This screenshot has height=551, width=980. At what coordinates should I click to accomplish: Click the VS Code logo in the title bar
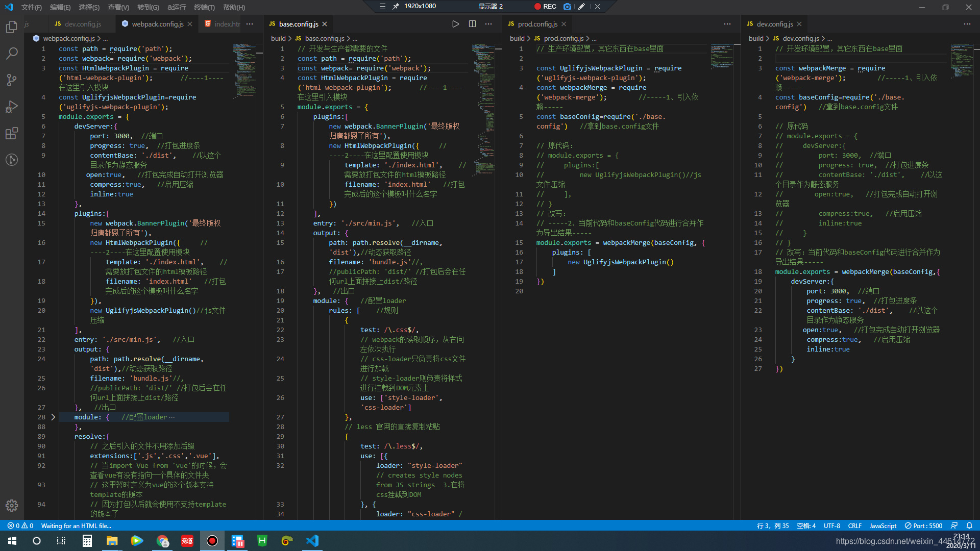coord(9,7)
